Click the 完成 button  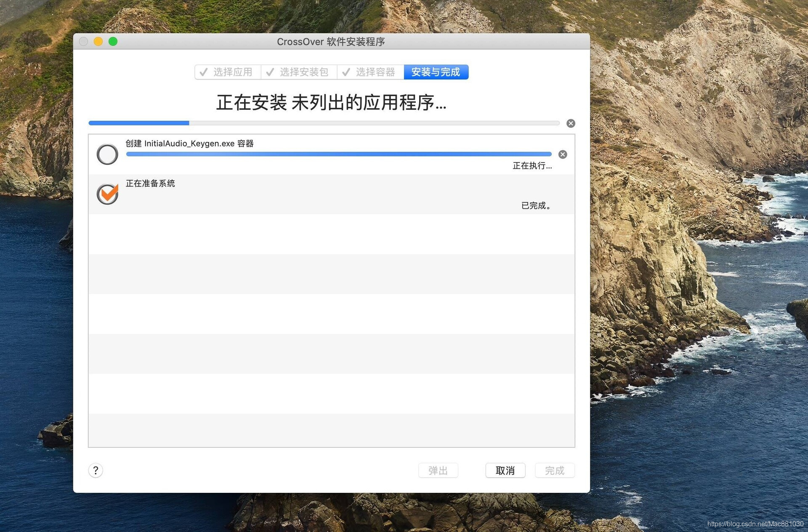(554, 471)
